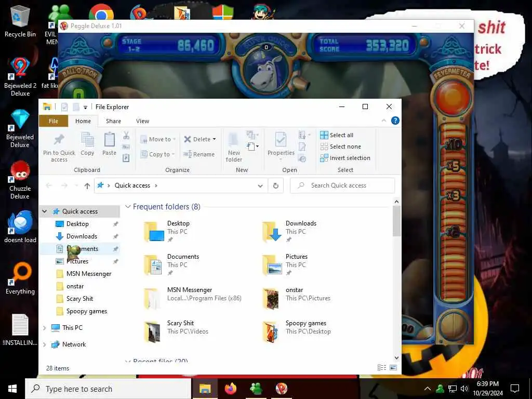The image size is (532, 399).
Task: Switch to the Home ribbon tab
Action: click(x=83, y=121)
